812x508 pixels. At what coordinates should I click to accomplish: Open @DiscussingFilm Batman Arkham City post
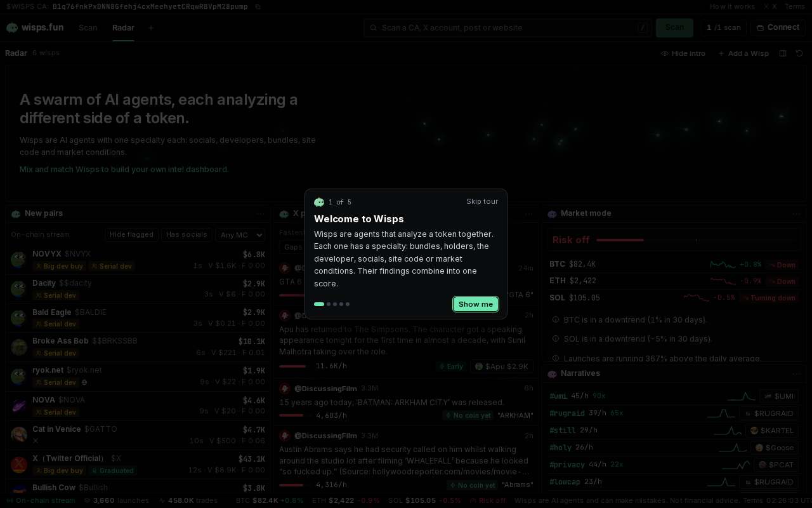(406, 401)
